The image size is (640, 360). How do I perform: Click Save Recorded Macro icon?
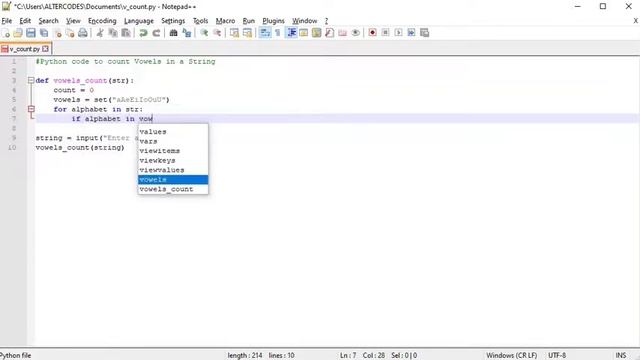pos(424,33)
